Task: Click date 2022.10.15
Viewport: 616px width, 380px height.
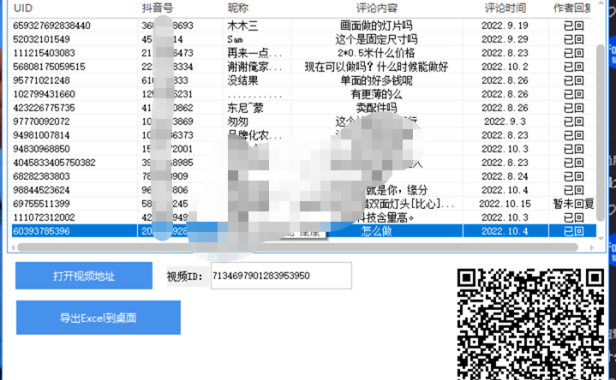Action: click(505, 204)
